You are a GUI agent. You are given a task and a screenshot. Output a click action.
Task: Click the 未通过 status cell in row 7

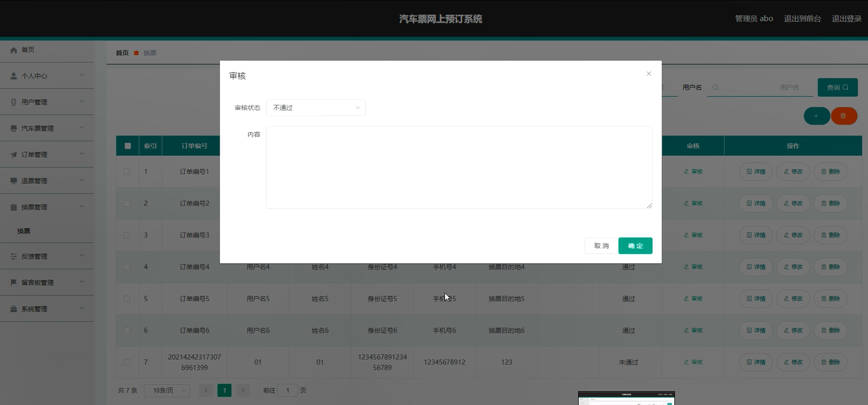(629, 362)
